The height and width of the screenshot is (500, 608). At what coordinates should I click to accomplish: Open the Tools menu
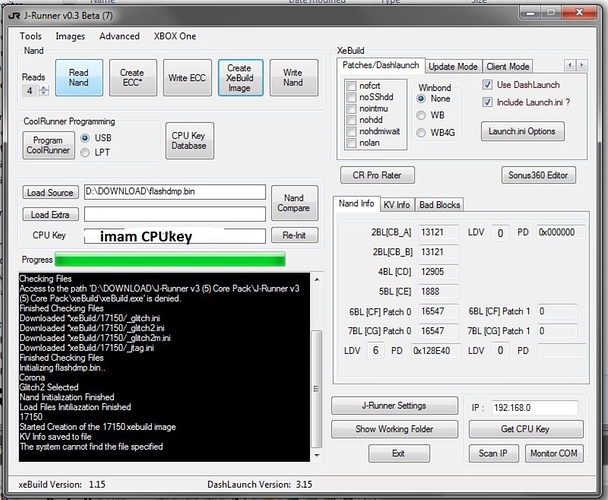[31, 36]
